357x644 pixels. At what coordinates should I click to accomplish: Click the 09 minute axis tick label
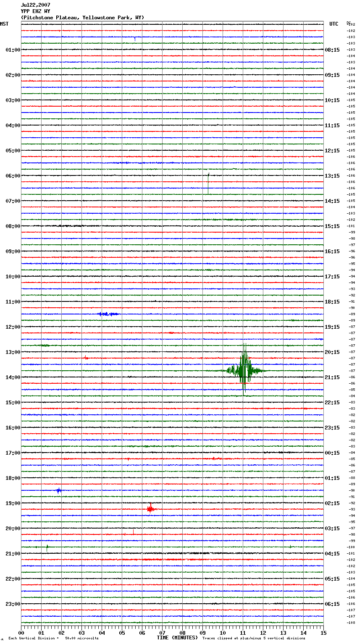point(202,633)
